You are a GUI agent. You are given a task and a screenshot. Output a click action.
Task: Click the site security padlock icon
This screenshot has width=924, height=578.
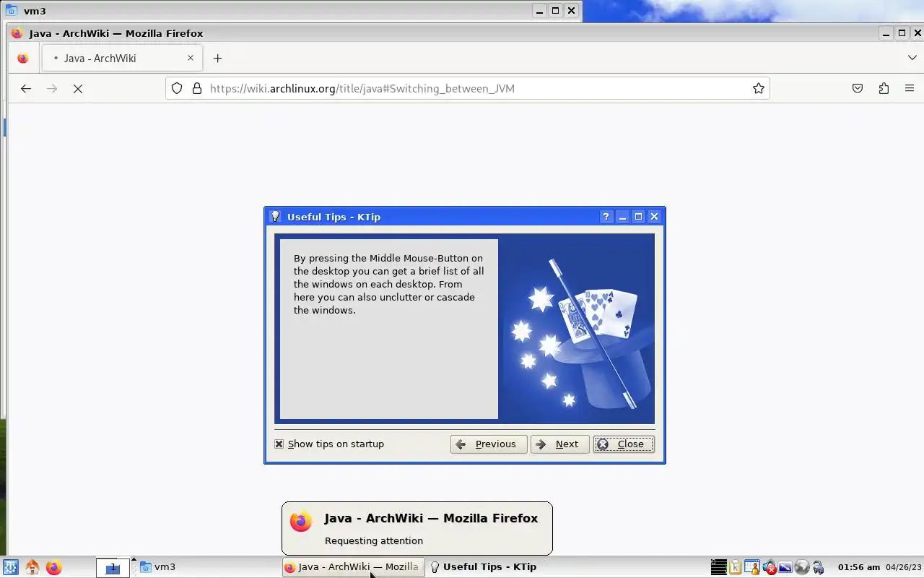pyautogui.click(x=196, y=88)
